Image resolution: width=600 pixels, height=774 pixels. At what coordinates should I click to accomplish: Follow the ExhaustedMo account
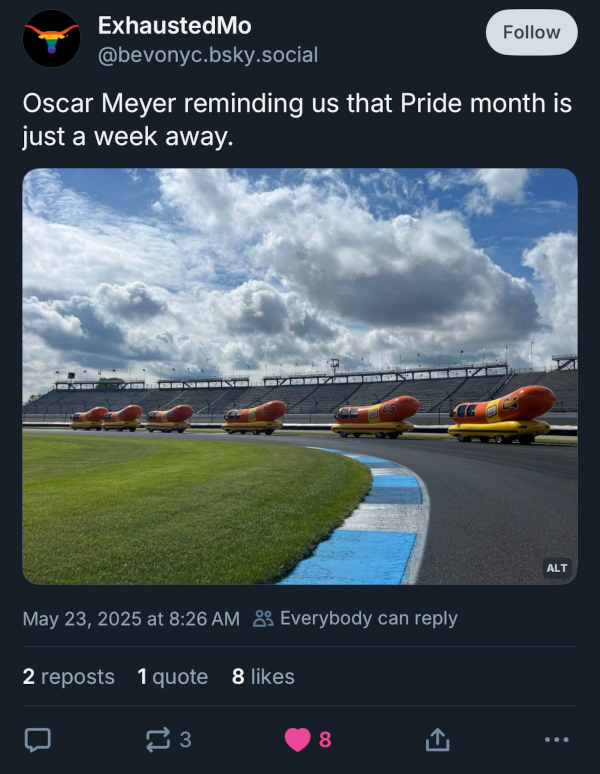coord(531,32)
